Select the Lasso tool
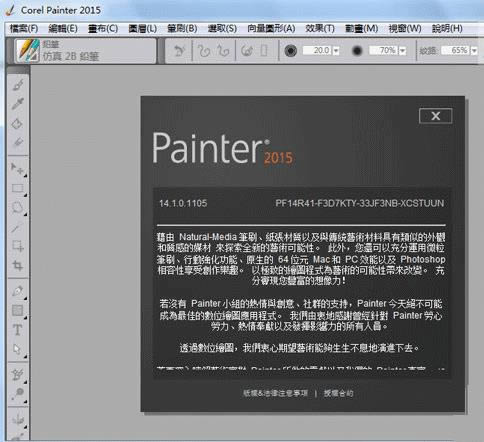 17,208
